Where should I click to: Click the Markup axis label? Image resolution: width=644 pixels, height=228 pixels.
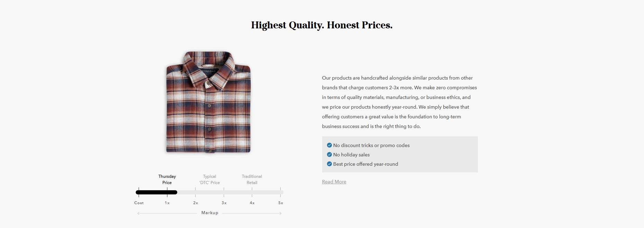click(x=210, y=213)
